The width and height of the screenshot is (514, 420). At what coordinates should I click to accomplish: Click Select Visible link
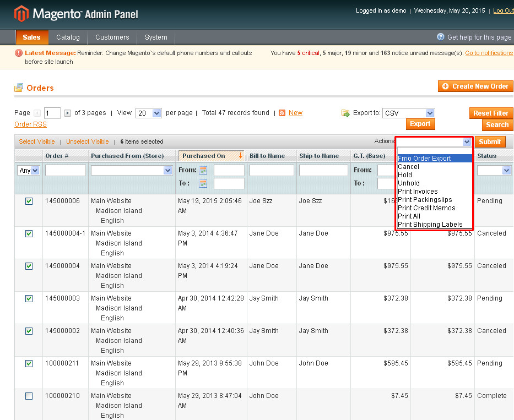click(37, 141)
